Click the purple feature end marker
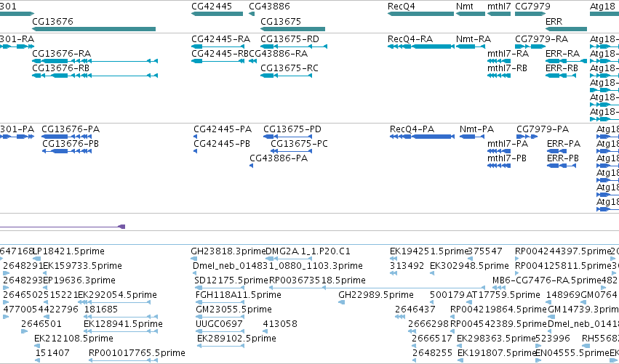 pyautogui.click(x=122, y=227)
